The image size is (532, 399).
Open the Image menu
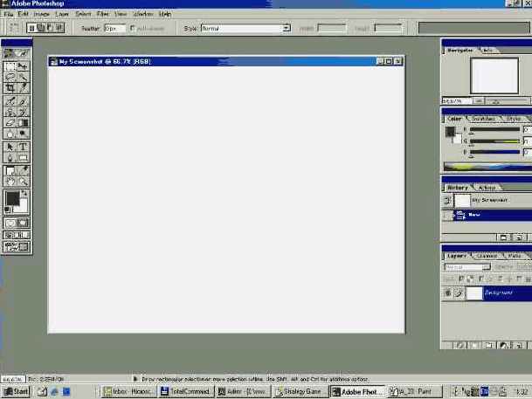pos(40,14)
